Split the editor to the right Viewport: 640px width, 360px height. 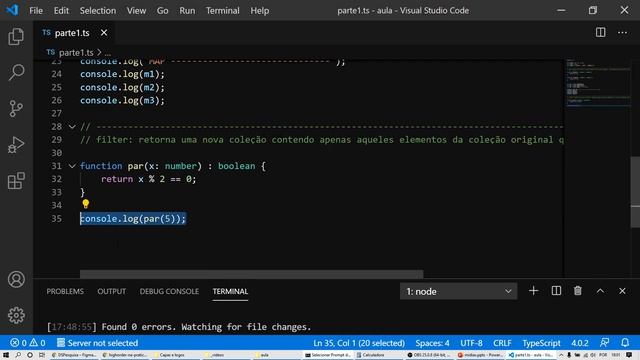600,32
